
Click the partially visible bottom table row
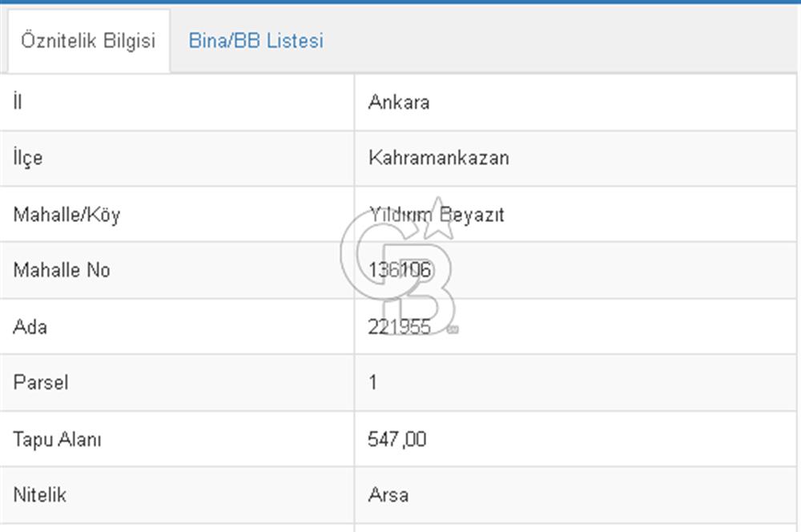[x=400, y=527]
